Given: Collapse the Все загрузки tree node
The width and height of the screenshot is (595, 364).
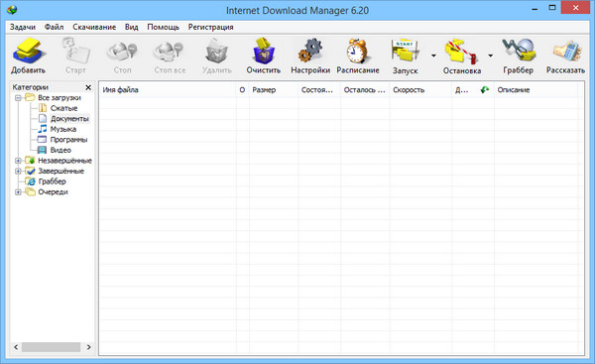Looking at the screenshot, I should click(18, 98).
